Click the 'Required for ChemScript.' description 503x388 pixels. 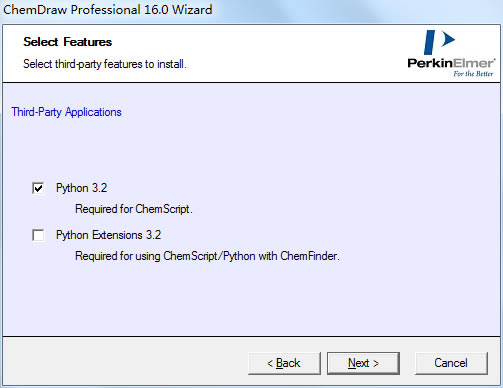click(134, 209)
